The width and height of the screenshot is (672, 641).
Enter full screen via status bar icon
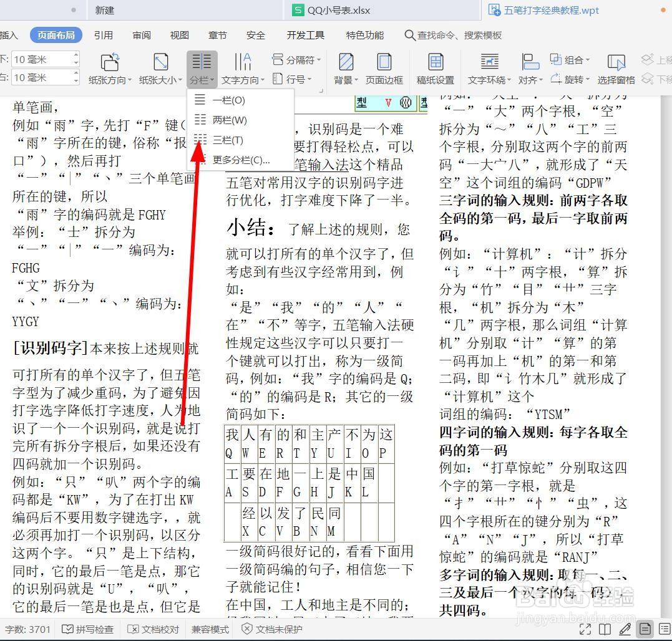pyautogui.click(x=585, y=630)
